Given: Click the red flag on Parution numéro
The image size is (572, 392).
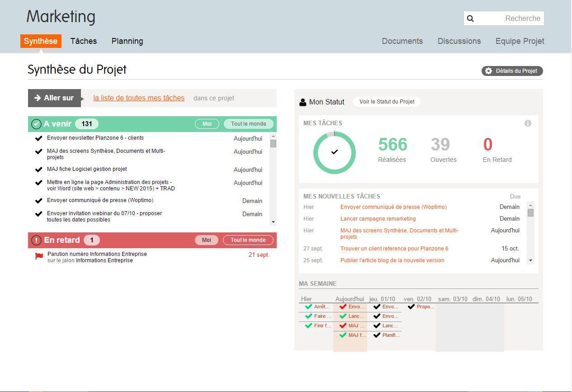Looking at the screenshot, I should click(39, 256).
